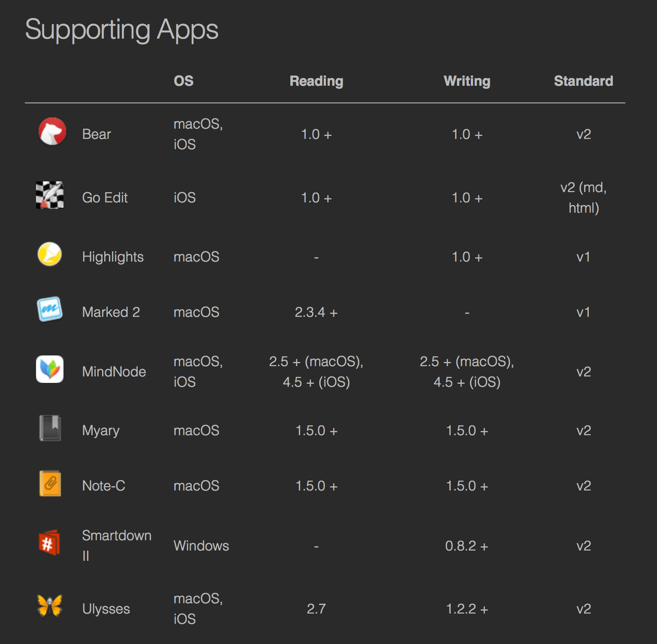Open the Myary name link

[x=101, y=431]
